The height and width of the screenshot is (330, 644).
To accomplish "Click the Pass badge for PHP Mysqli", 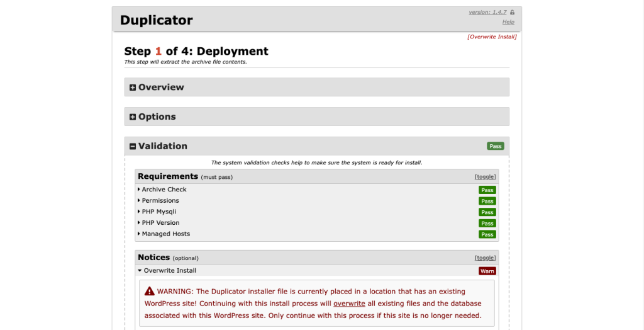I will (487, 212).
